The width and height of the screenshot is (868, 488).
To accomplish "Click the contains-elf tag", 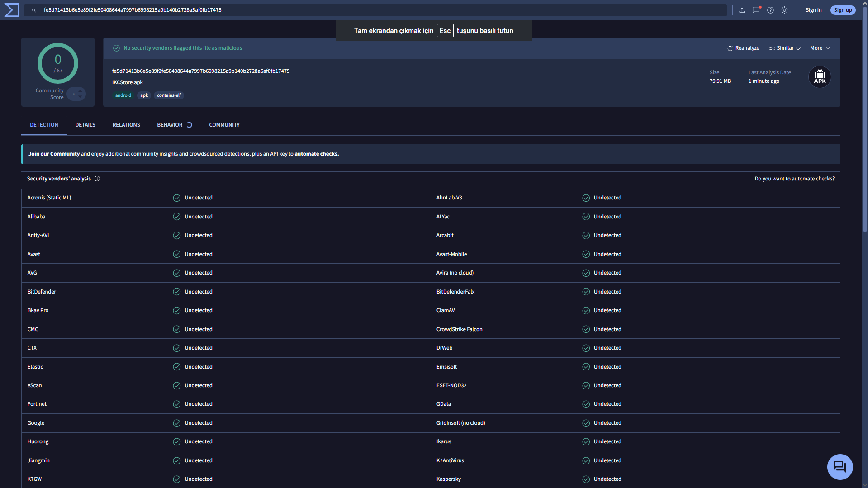I will [169, 95].
